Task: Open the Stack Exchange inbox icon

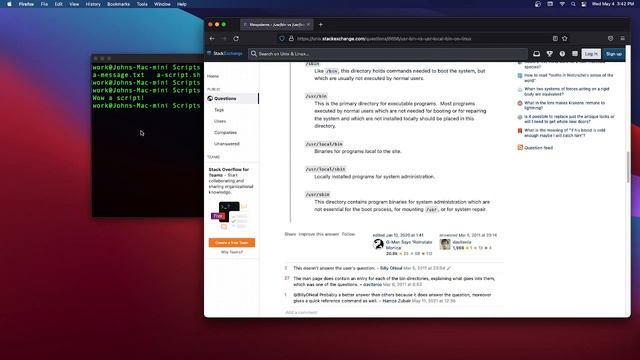Action: pyautogui.click(x=537, y=53)
